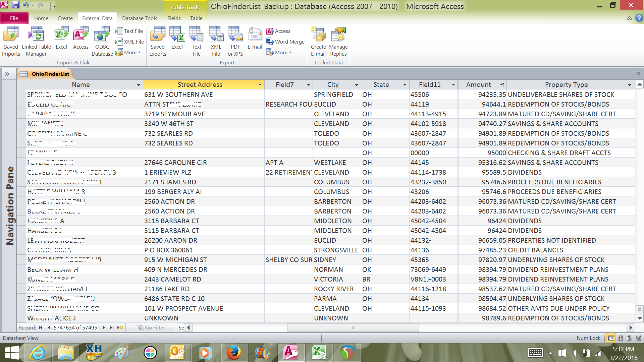Open Property Type column dropdown
The width and height of the screenshot is (644, 362).
click(629, 85)
